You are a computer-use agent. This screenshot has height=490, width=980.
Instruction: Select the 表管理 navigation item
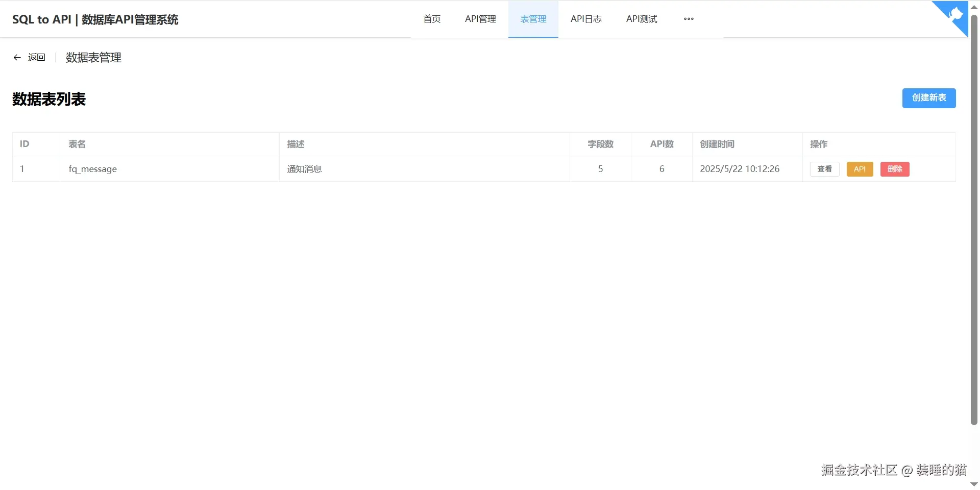point(533,19)
